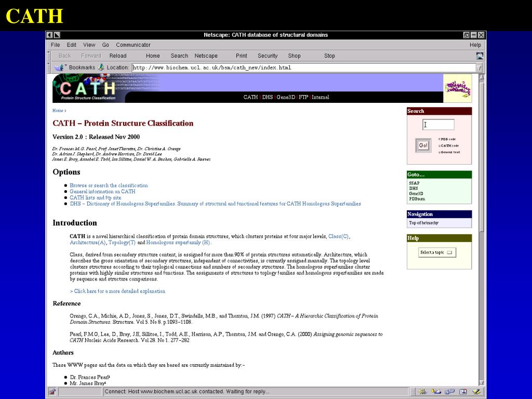532x399 pixels.
Task: Open the Bookmarks quickfile icon
Action: click(59, 68)
